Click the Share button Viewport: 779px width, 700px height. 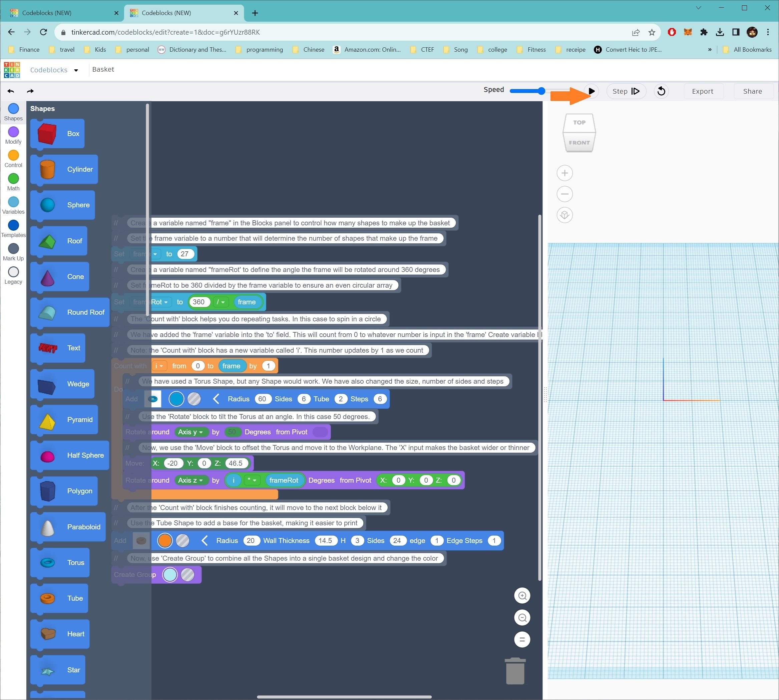[x=752, y=91]
